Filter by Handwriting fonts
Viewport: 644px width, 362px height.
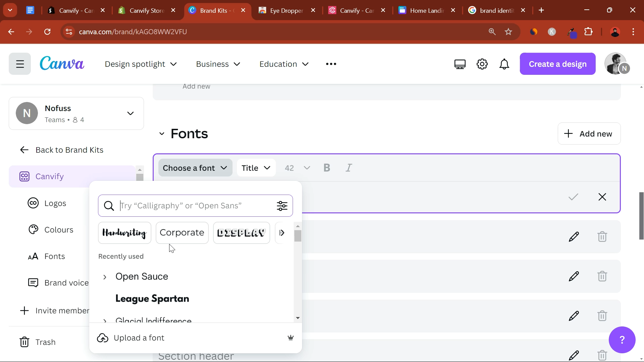pyautogui.click(x=125, y=233)
